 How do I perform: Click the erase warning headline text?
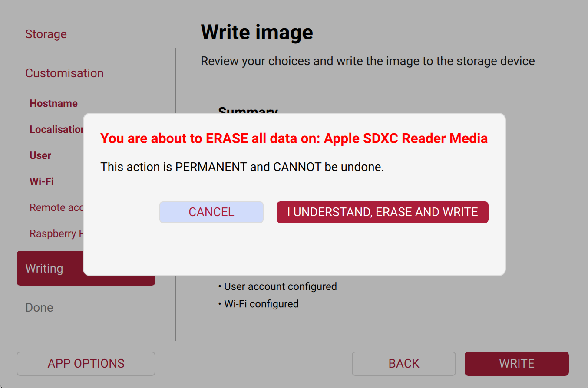pos(294,138)
